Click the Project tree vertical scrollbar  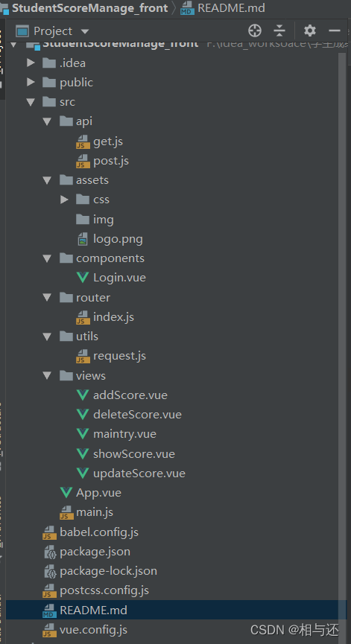tap(342, 328)
